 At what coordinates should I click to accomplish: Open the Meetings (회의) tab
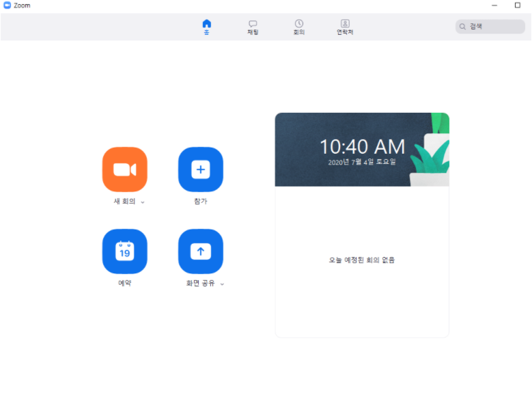[299, 27]
